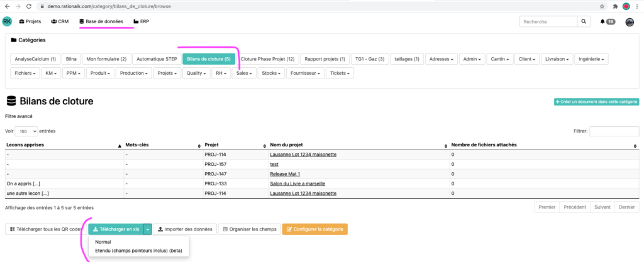
Task: Click the RK logo avatar icon
Action: tap(7, 21)
